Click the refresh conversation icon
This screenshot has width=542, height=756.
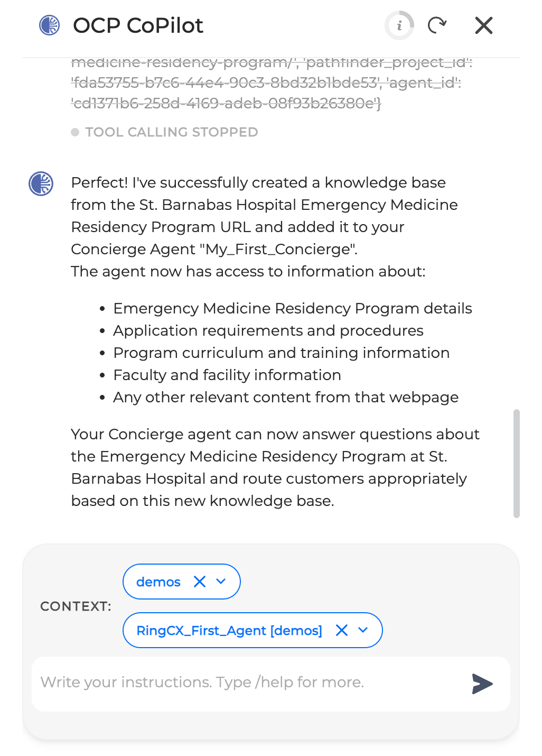(x=437, y=25)
